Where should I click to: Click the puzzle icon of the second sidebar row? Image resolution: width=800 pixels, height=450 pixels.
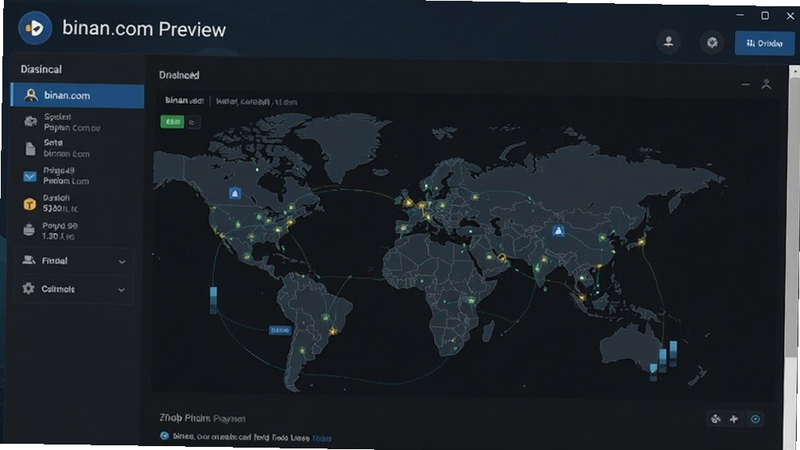point(30,121)
